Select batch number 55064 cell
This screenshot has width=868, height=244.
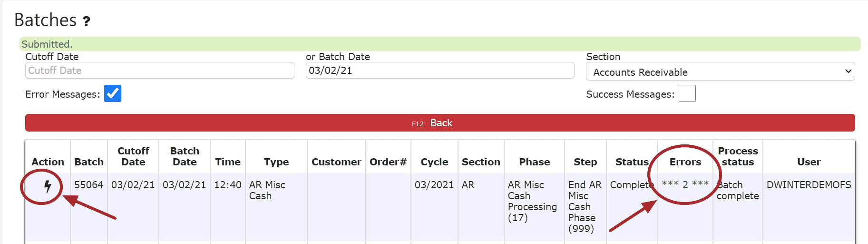coord(89,185)
